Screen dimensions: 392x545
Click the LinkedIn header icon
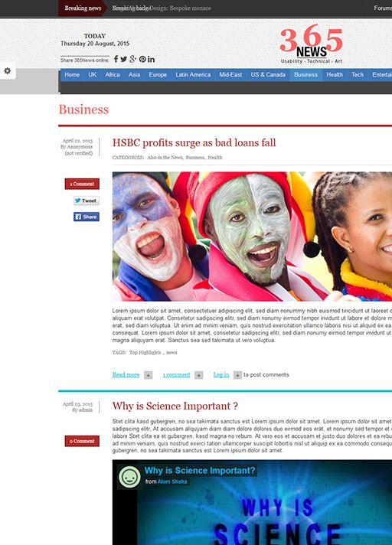click(x=151, y=59)
